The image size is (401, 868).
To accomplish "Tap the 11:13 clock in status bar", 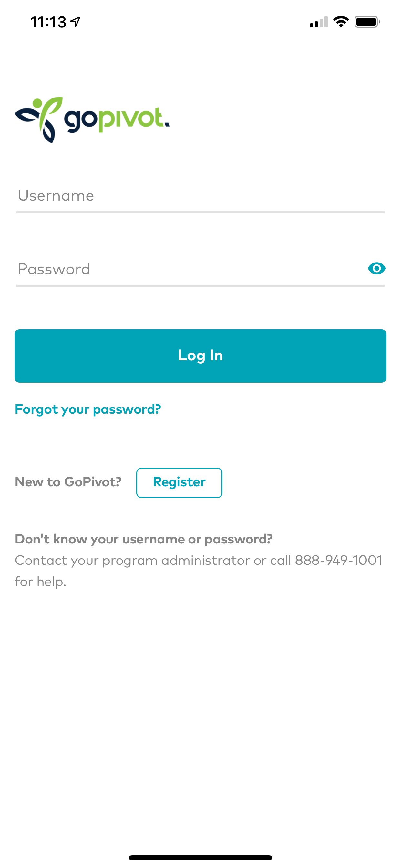I will tap(48, 22).
